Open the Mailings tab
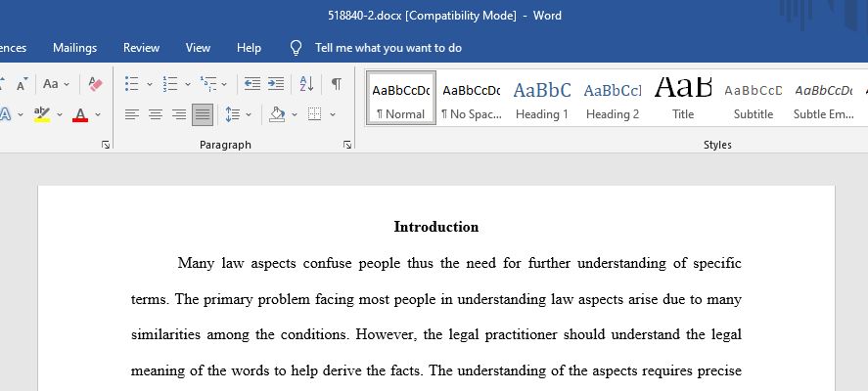This screenshot has width=868, height=391. tap(74, 48)
